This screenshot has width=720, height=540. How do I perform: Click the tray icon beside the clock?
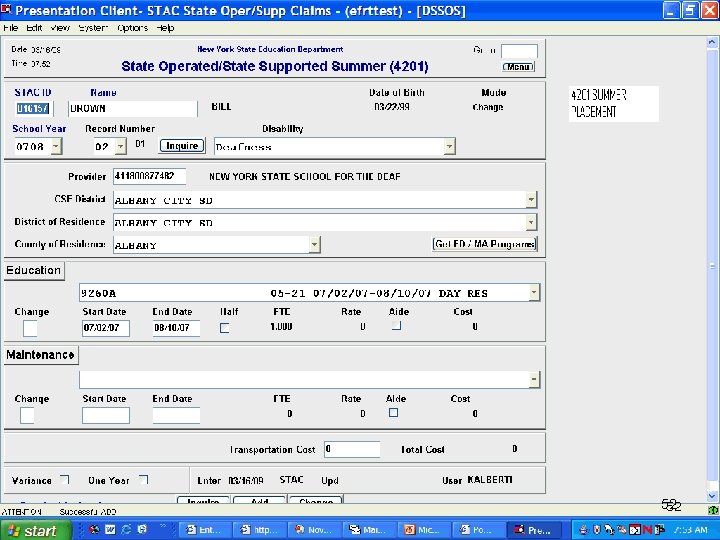tap(660, 530)
